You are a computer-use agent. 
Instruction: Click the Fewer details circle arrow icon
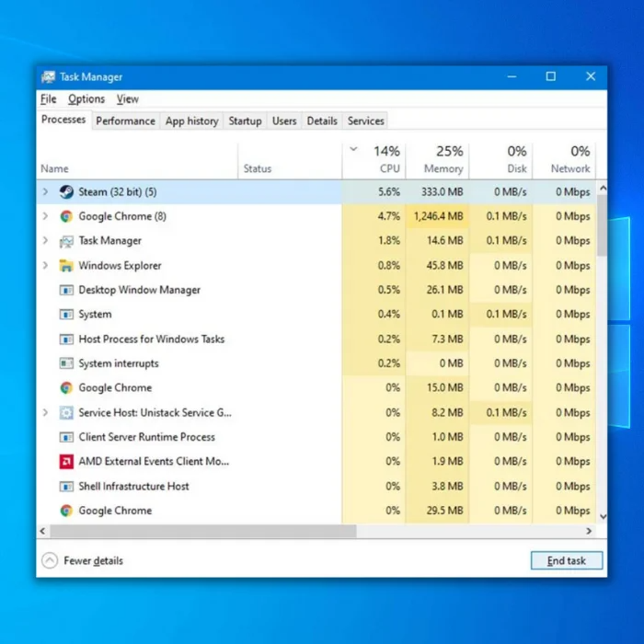click(50, 560)
